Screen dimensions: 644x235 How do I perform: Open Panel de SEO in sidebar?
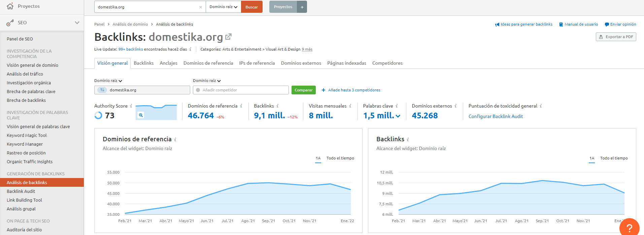(20, 39)
